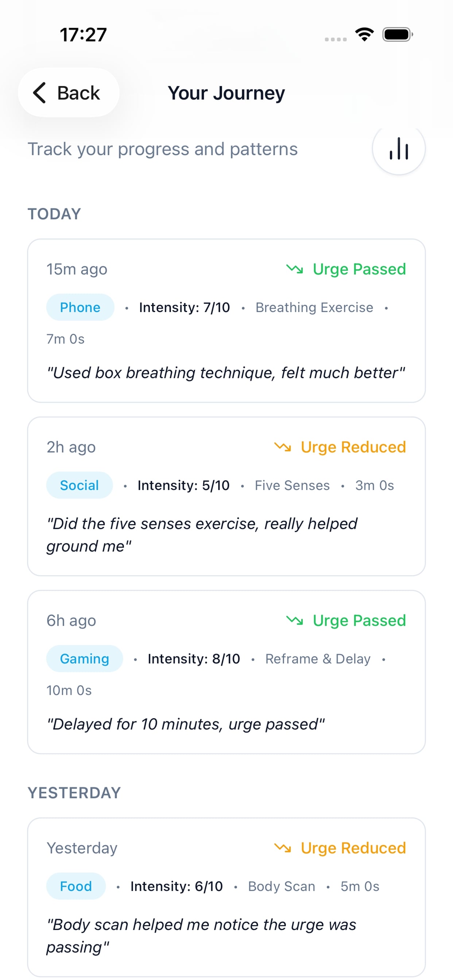453x980 pixels.
Task: Open the Your Journey title
Action: pos(226,93)
